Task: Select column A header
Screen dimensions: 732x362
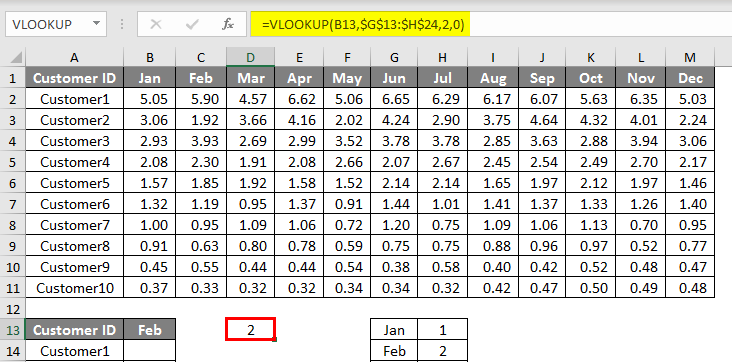Action: click(x=74, y=57)
